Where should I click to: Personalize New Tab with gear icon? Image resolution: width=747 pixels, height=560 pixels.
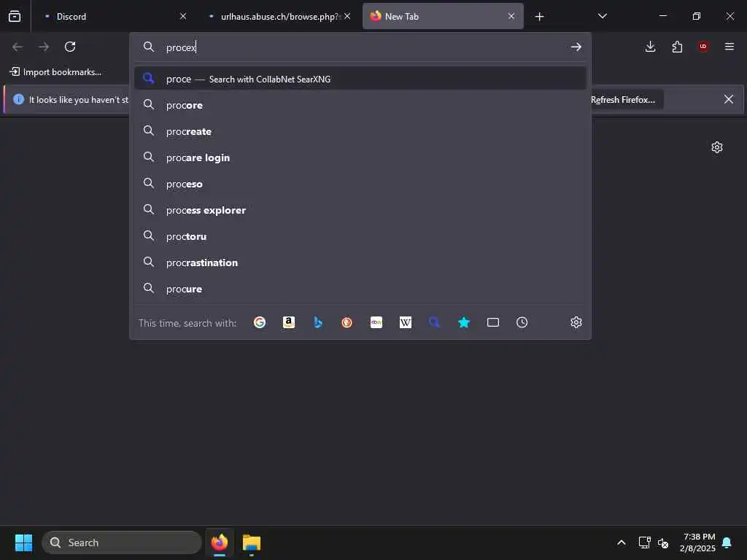[717, 147]
